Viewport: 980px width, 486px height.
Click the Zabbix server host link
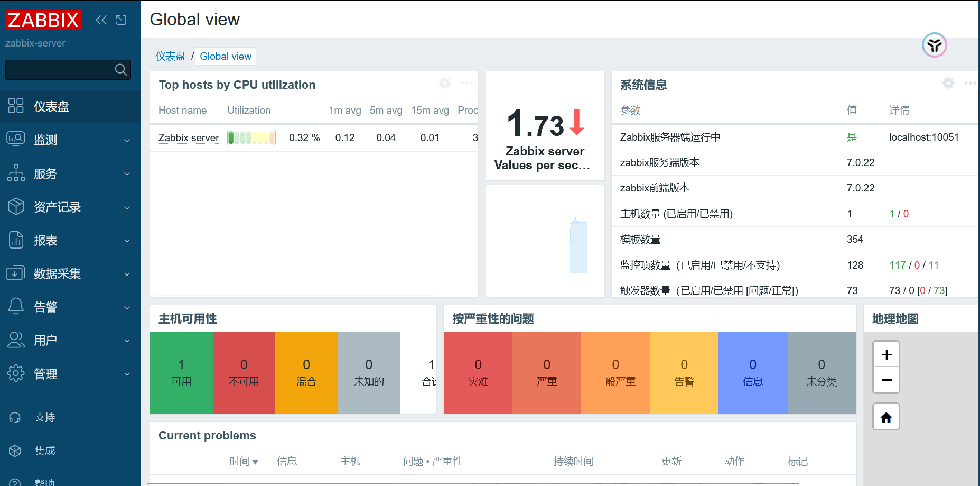click(x=189, y=137)
